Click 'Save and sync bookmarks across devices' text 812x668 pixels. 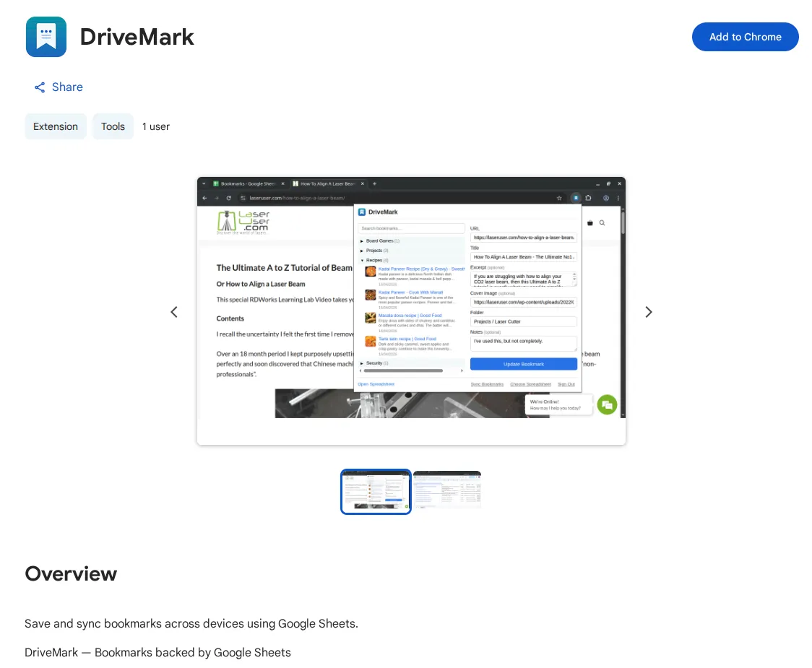[191, 623]
